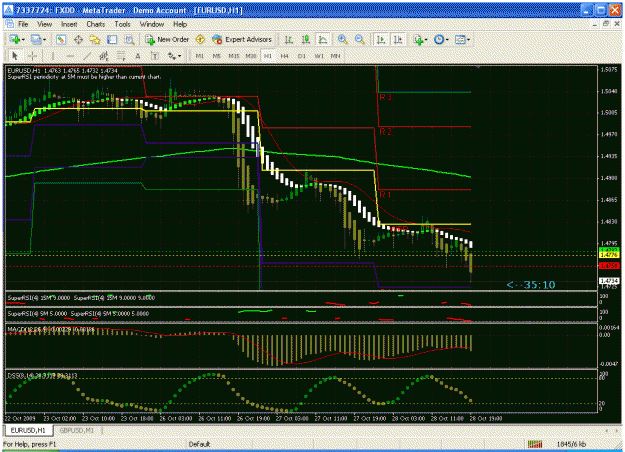The image size is (625, 452).
Task: Select the Cursor arrow tool
Action: (15, 56)
